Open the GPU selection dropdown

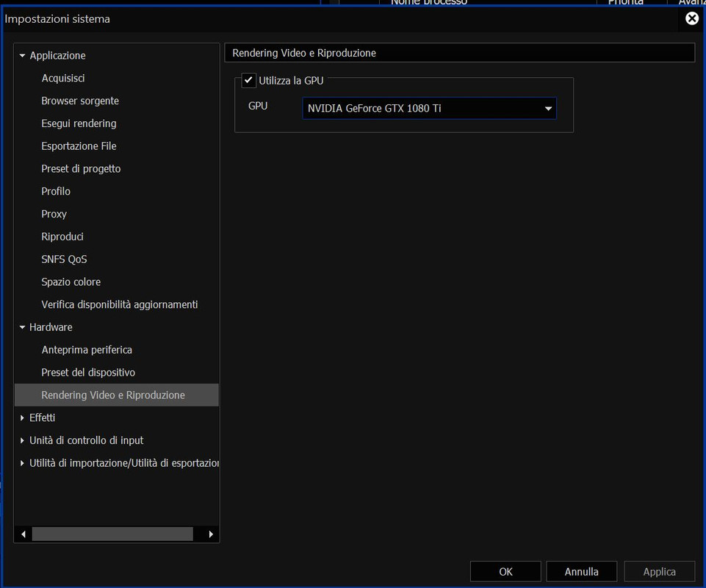click(548, 109)
